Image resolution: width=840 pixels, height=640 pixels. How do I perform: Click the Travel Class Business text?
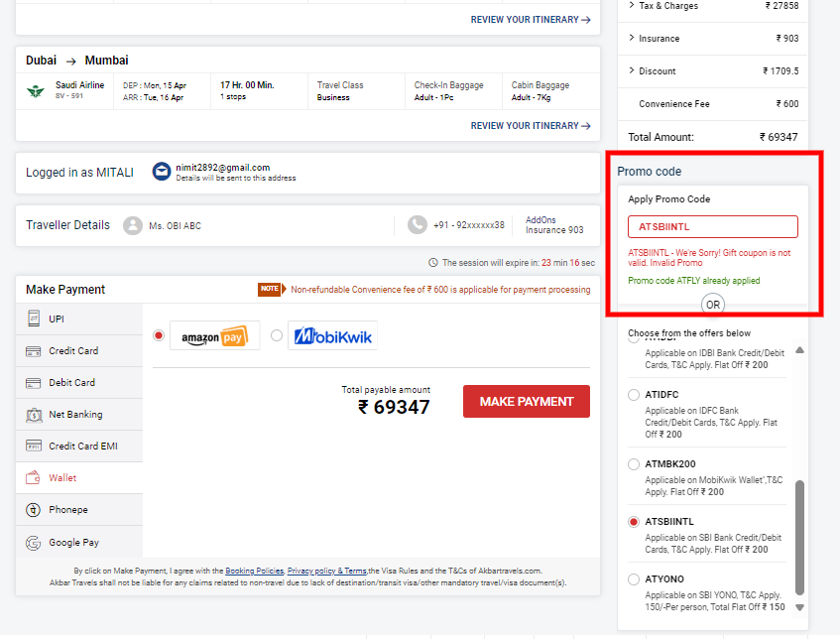pyautogui.click(x=339, y=91)
